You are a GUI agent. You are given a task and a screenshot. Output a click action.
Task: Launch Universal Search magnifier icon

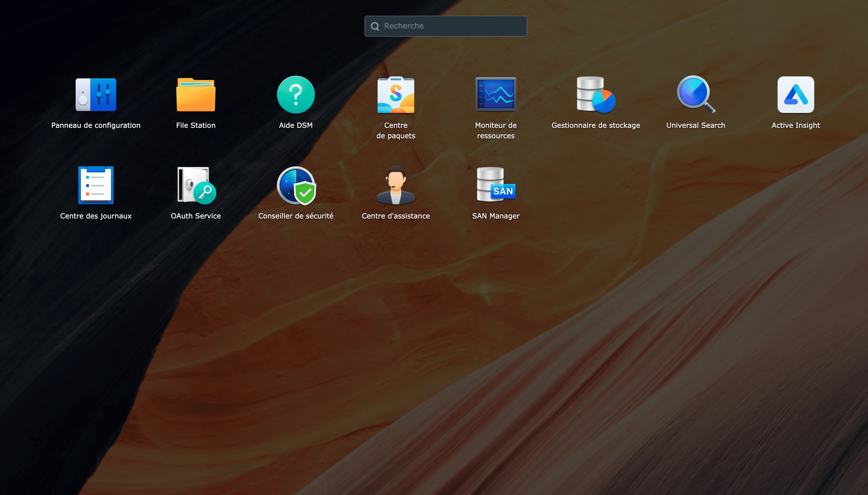click(x=696, y=94)
